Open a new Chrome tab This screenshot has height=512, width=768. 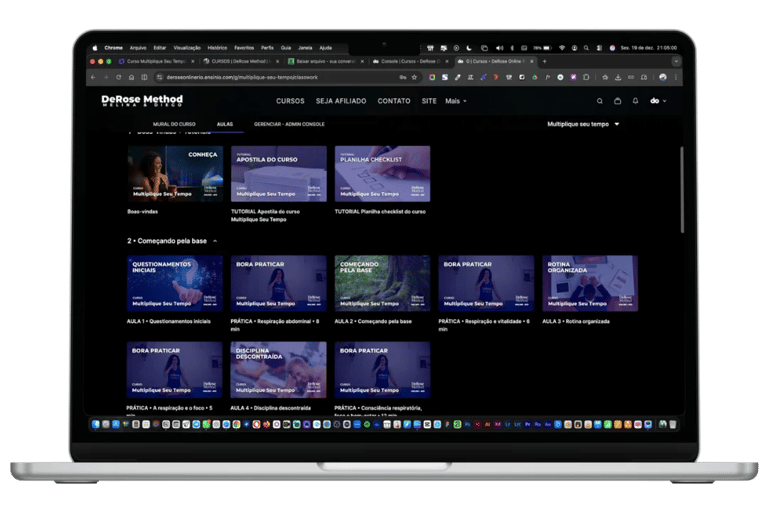(544, 61)
